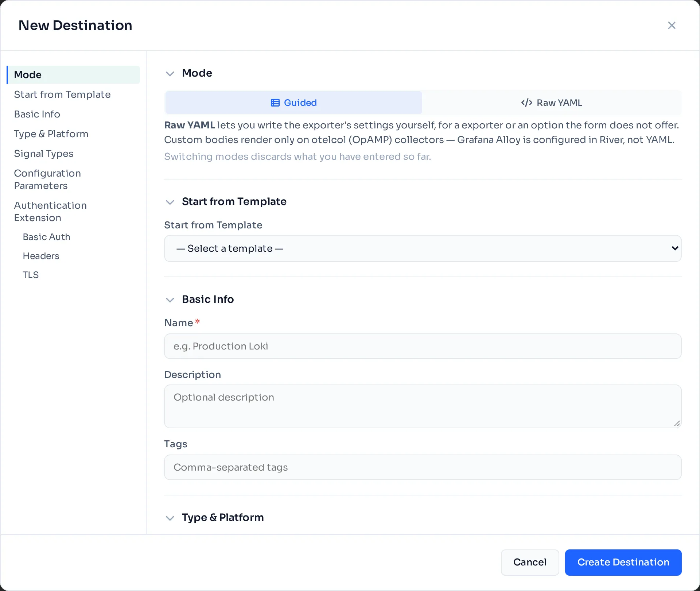This screenshot has height=591, width=700.
Task: Focus the Name input field
Action: tap(423, 346)
